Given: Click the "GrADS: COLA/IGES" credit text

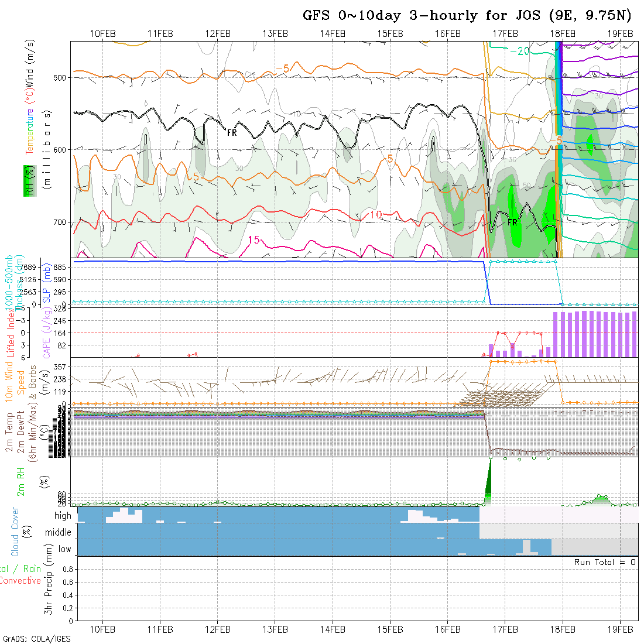Looking at the screenshot, I should (x=37, y=639).
